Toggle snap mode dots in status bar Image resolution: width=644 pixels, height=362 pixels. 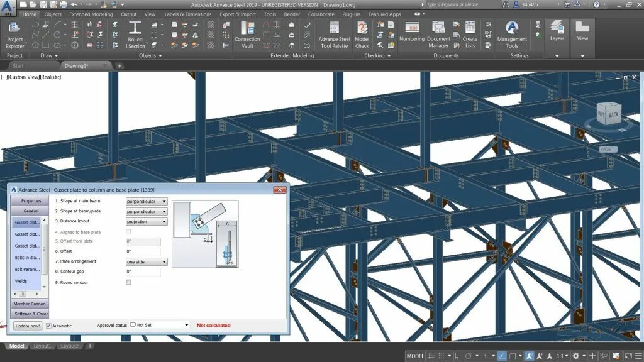coord(441,356)
